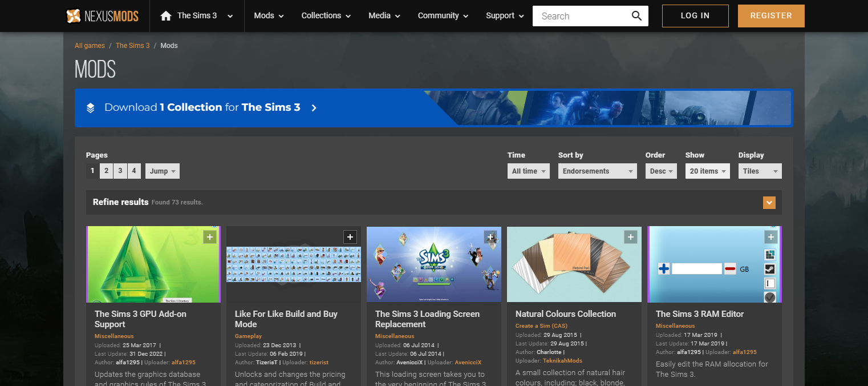Click the plus icon on Like For Like Build and Buy Mode
Image resolution: width=868 pixels, height=386 pixels.
350,237
